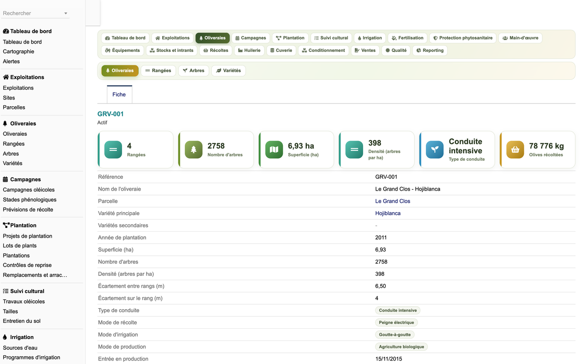Switch to Variétés sub-menu
The image size is (588, 364).
click(x=228, y=71)
